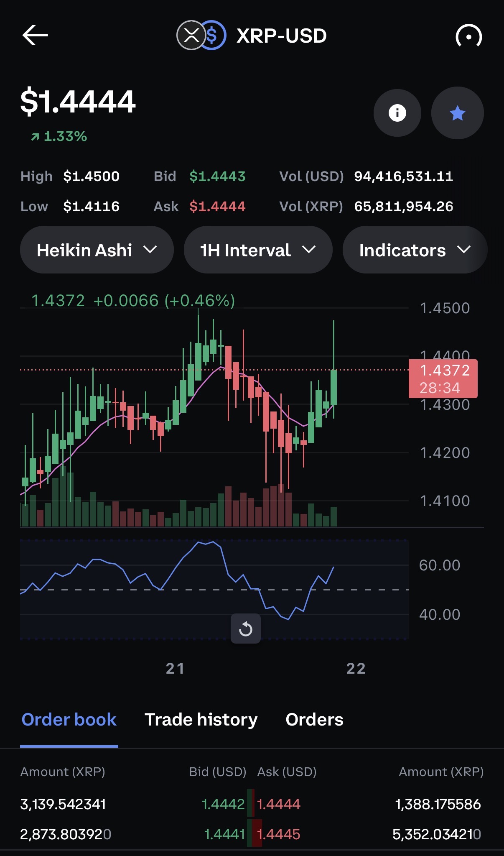Screen dimensions: 504x856
Task: Switch to the Trade history tab
Action: click(201, 720)
